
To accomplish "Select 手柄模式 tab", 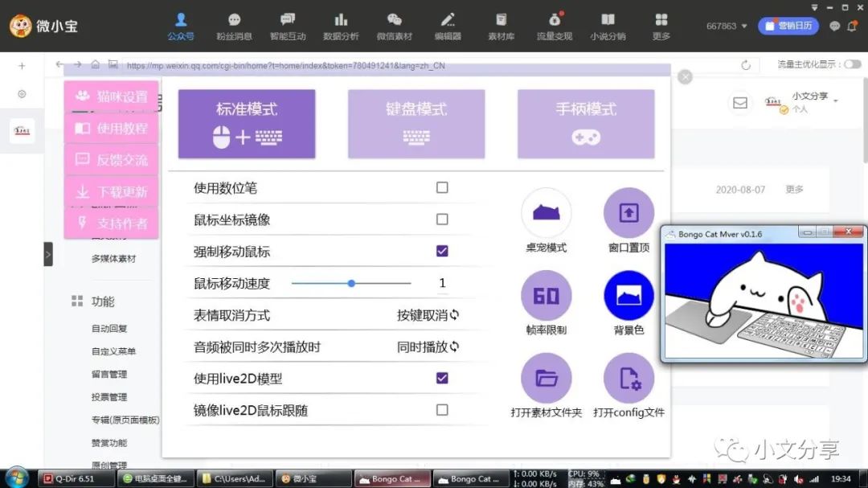I will coord(586,124).
